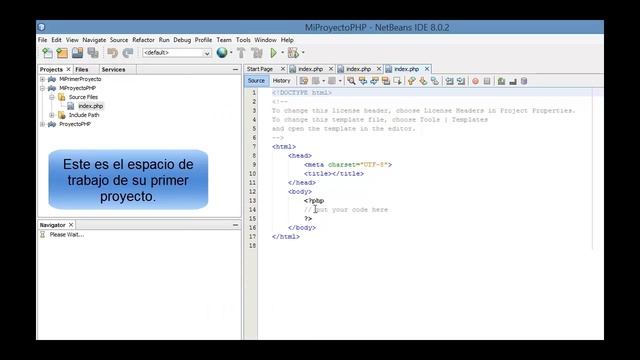Open the Edit menu

[x=56, y=40]
